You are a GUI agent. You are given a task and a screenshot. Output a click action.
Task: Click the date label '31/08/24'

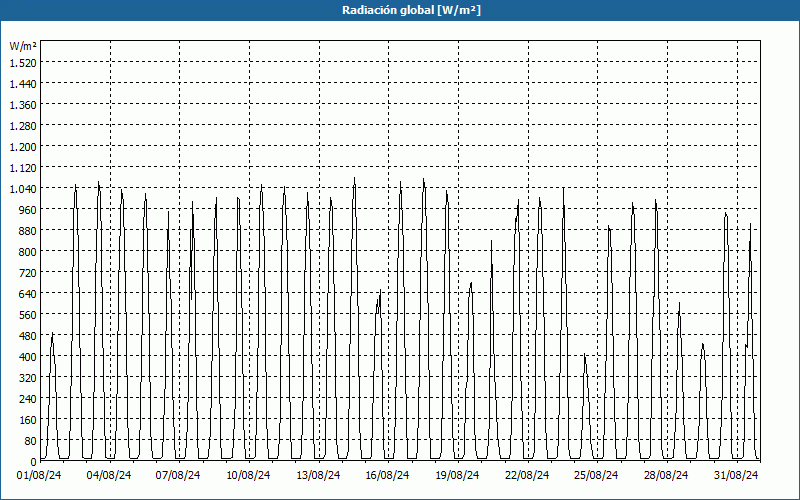[736, 476]
